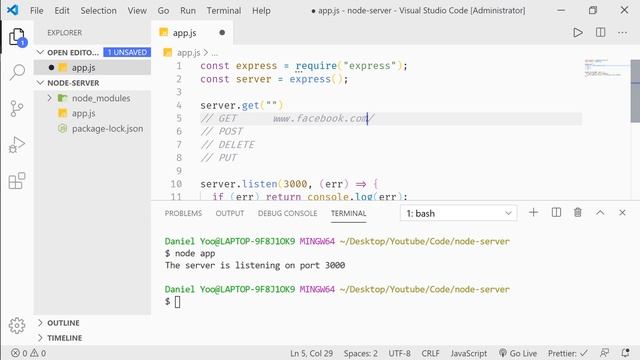Click '1 UNSAVED' badge
640x360 pixels.
coord(127,52)
